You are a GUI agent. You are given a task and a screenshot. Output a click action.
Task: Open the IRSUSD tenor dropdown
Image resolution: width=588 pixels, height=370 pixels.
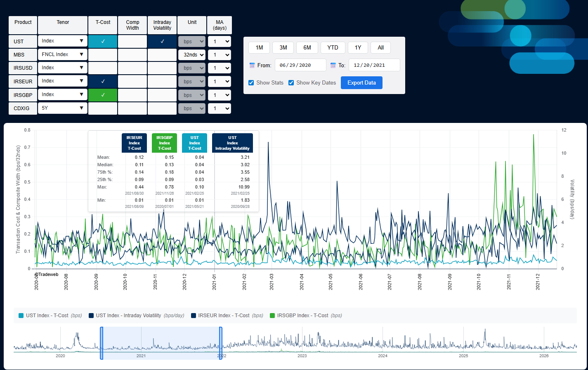click(63, 68)
